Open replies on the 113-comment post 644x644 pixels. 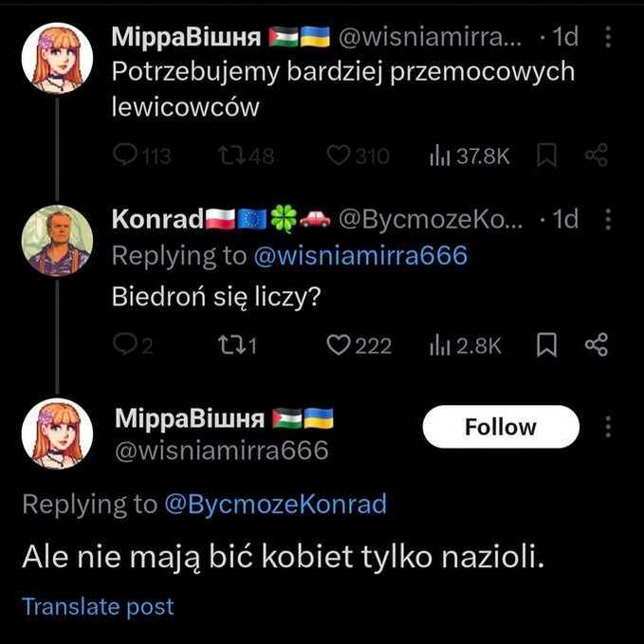coord(141,156)
